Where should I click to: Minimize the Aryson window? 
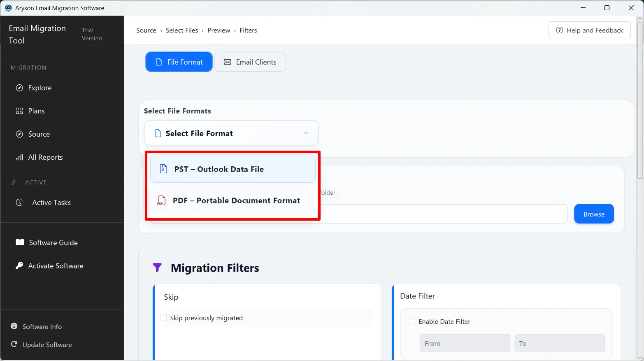click(583, 8)
